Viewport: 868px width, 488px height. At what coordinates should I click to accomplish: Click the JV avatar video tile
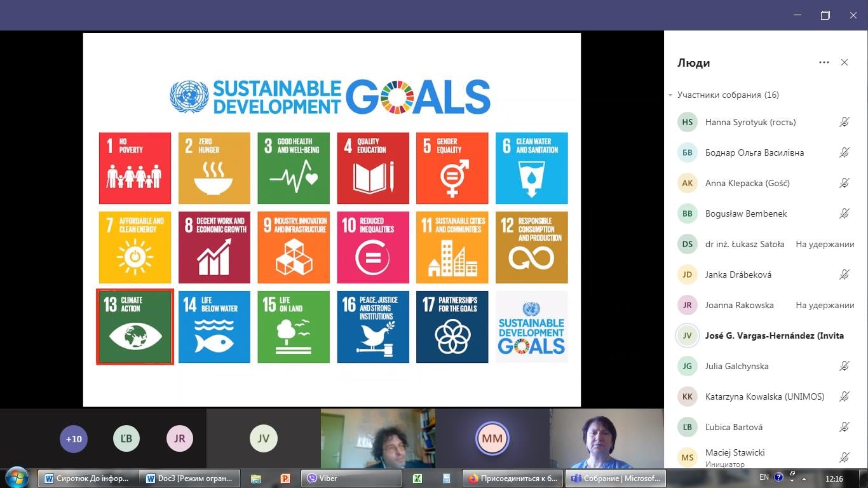click(x=263, y=438)
